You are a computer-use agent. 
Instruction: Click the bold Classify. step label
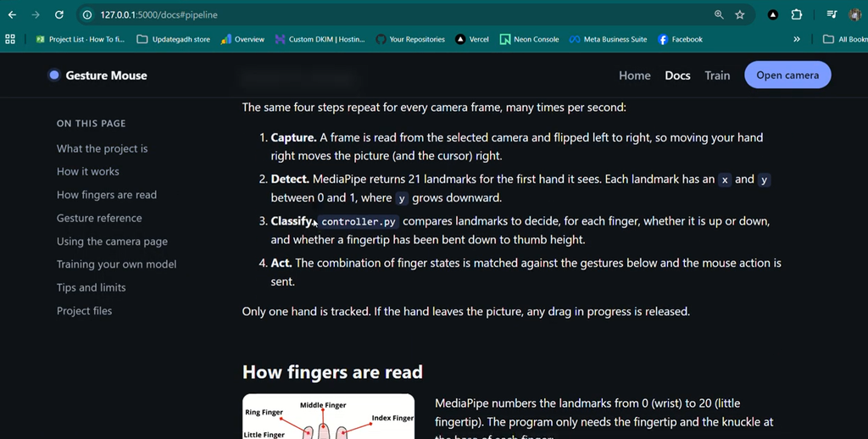coord(292,221)
